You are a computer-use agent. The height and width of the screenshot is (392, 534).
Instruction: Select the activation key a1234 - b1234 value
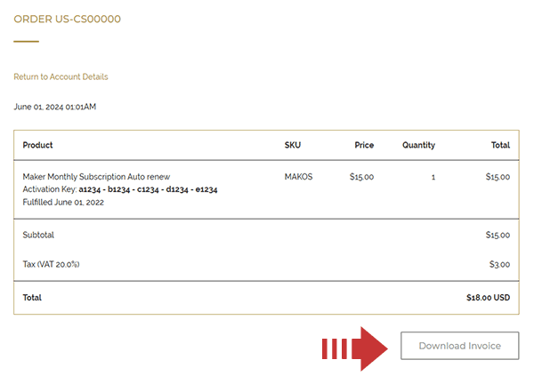[148, 189]
